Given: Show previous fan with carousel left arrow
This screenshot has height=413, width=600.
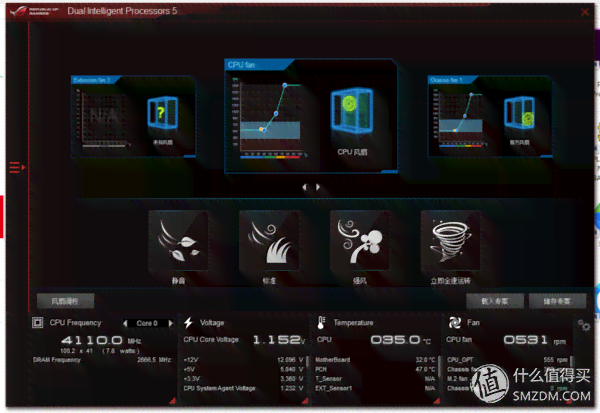Looking at the screenshot, I should pos(305,187).
